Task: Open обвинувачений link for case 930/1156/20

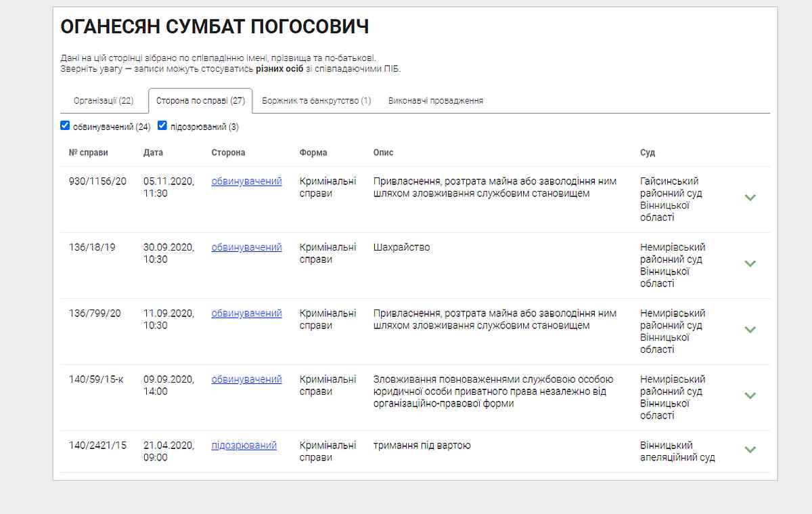Action: point(247,181)
